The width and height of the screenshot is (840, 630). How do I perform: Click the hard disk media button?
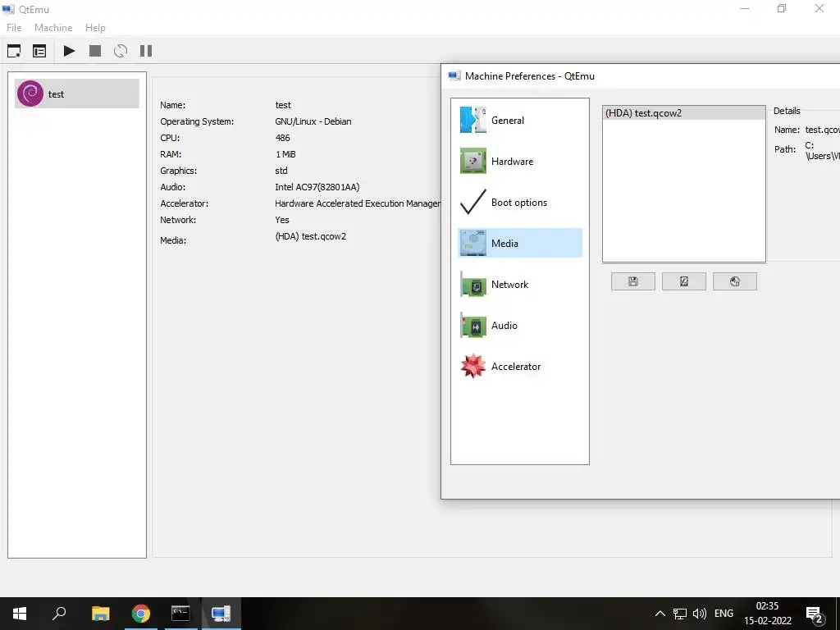click(x=684, y=281)
